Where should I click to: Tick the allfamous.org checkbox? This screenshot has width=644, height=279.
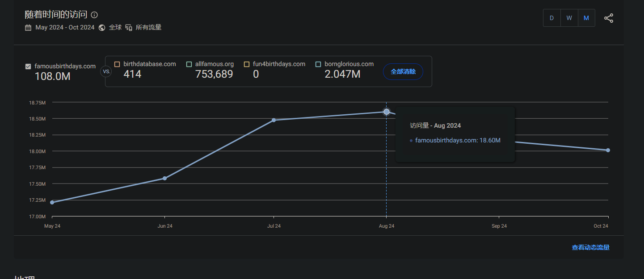(189, 64)
